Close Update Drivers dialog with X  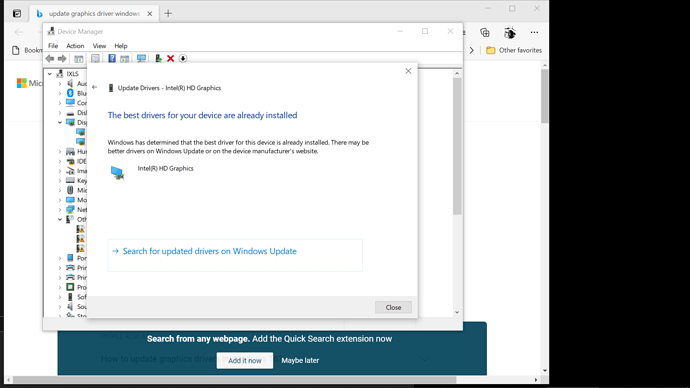pos(408,71)
